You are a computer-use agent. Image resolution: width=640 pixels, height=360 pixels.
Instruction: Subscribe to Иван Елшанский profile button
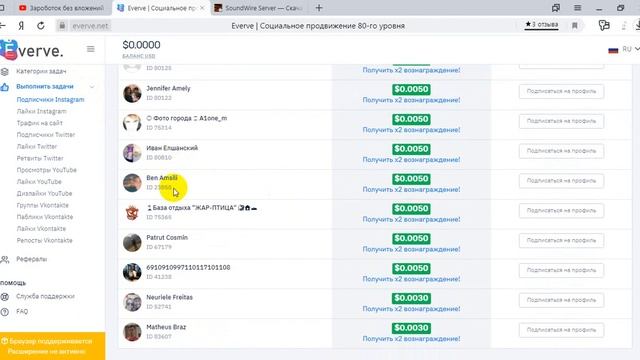[561, 151]
